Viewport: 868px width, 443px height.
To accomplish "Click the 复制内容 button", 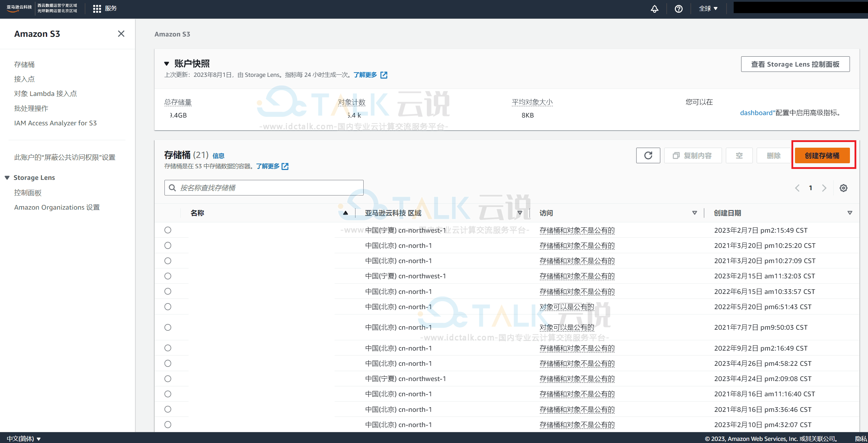I will pyautogui.click(x=693, y=155).
